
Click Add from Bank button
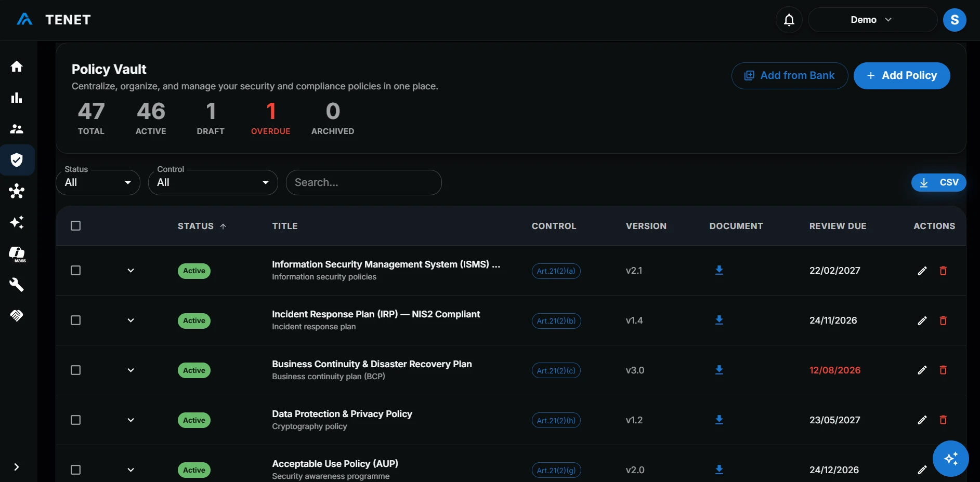click(x=790, y=76)
